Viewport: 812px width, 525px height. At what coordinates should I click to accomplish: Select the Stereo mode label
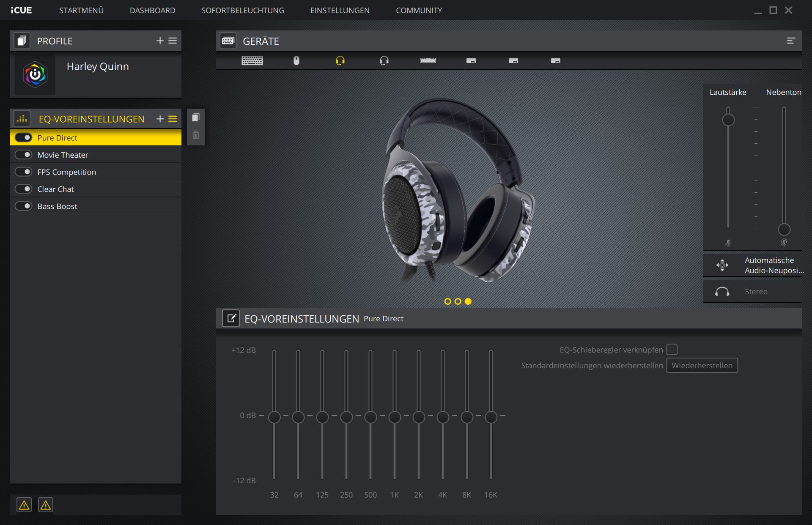click(756, 292)
